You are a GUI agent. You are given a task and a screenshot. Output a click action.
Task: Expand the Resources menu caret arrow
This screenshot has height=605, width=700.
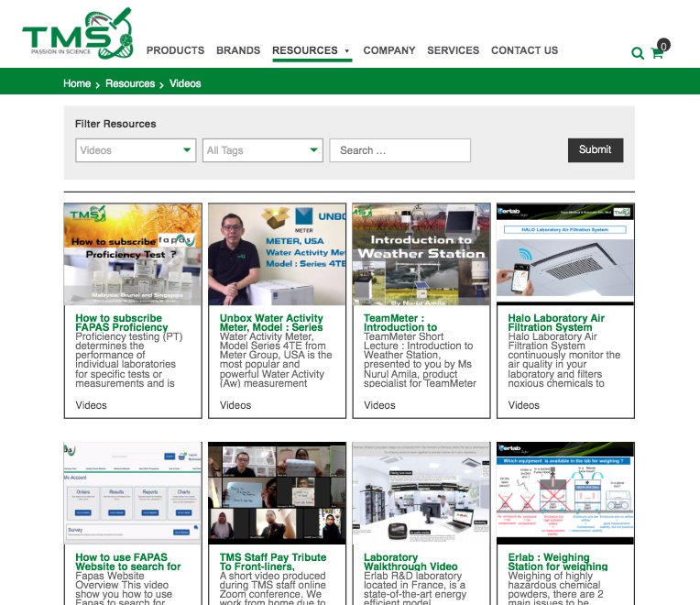[347, 51]
